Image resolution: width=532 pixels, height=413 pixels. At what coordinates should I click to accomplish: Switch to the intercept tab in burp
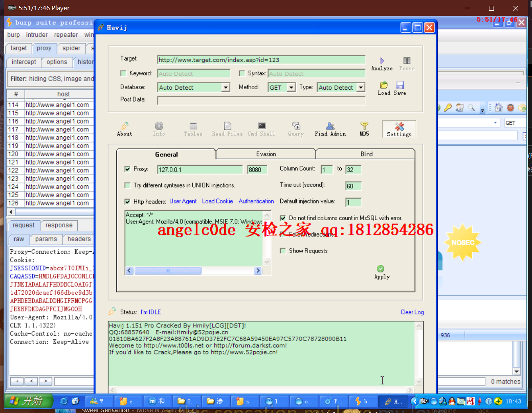(x=24, y=62)
